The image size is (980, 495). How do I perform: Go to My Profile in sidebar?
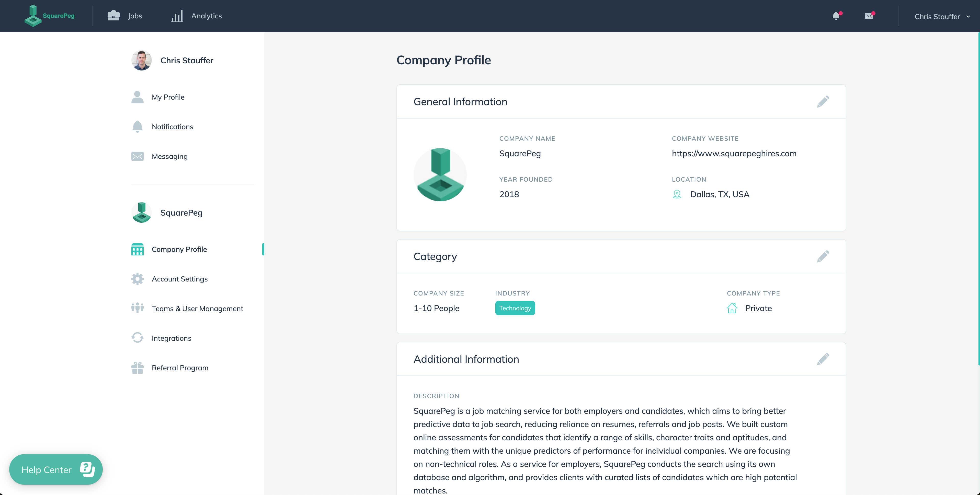[x=168, y=97]
